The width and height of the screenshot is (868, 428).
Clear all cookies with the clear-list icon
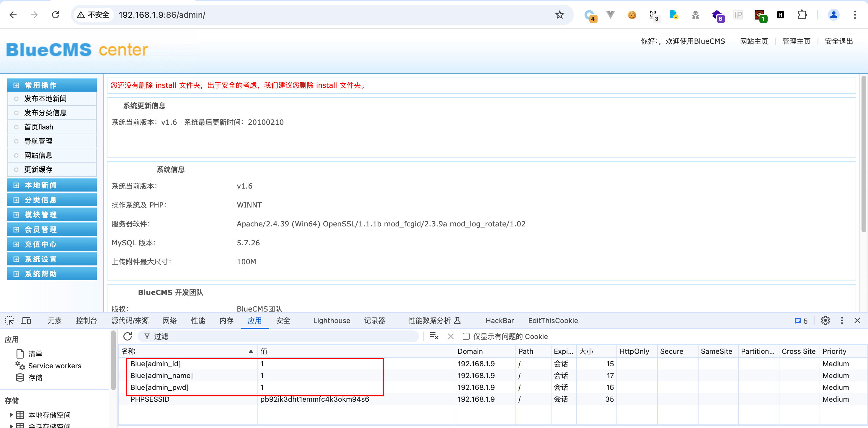pyautogui.click(x=434, y=336)
